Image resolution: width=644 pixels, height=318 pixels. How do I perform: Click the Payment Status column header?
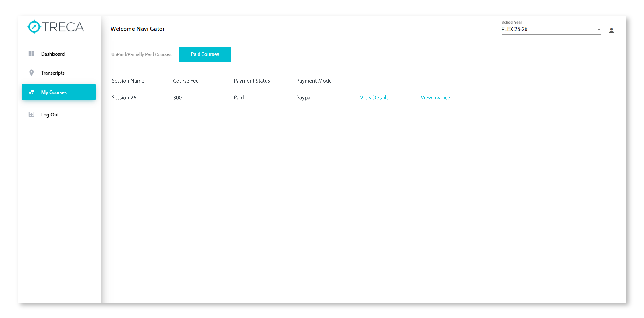tap(251, 81)
